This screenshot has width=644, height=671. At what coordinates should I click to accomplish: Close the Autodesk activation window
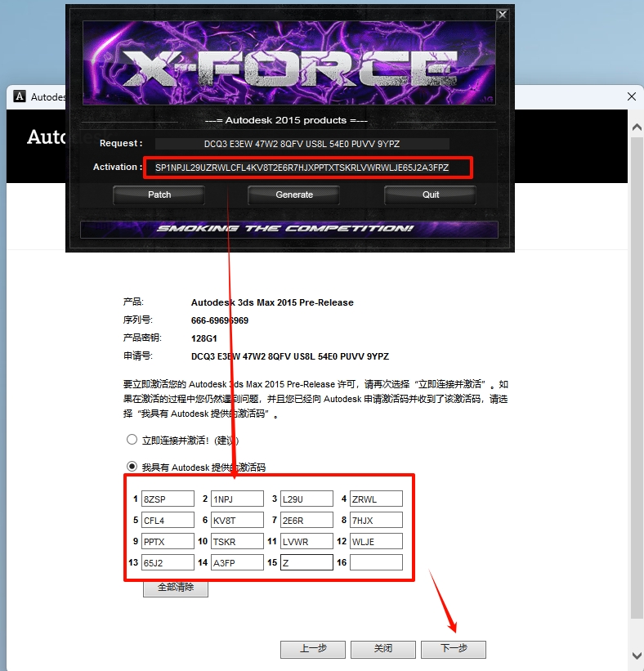click(x=631, y=96)
